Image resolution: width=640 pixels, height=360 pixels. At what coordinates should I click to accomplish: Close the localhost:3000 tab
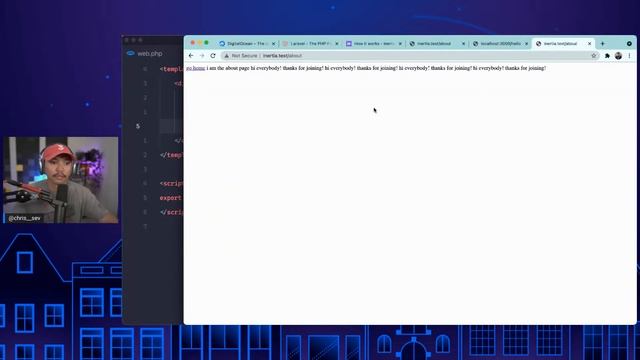pyautogui.click(x=527, y=43)
